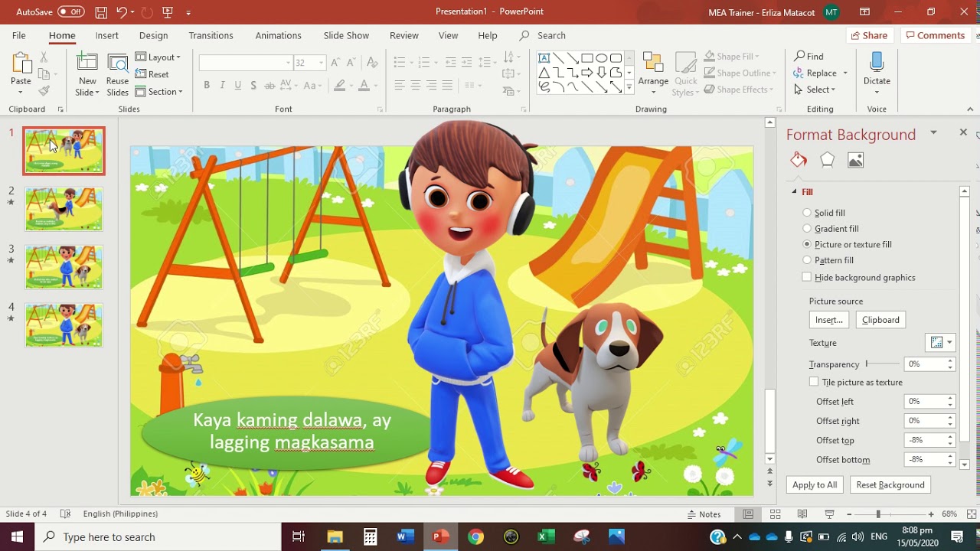The height and width of the screenshot is (551, 980).
Task: Open File Explorer from the taskbar
Action: click(335, 537)
